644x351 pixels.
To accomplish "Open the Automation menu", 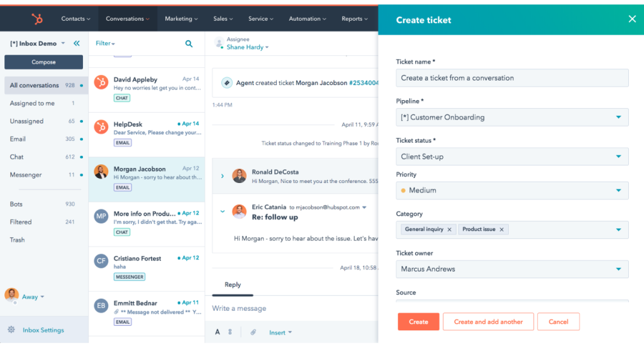I will tap(308, 19).
